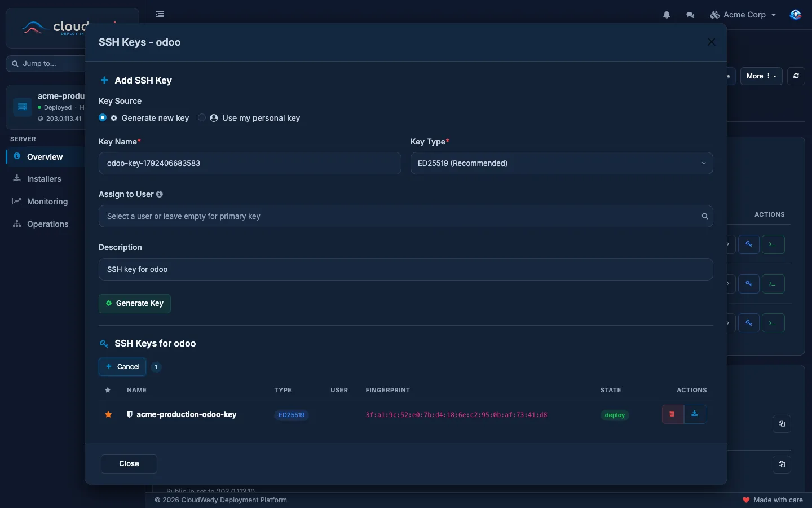Expand the More actions dropdown
The width and height of the screenshot is (812, 508).
[761, 76]
